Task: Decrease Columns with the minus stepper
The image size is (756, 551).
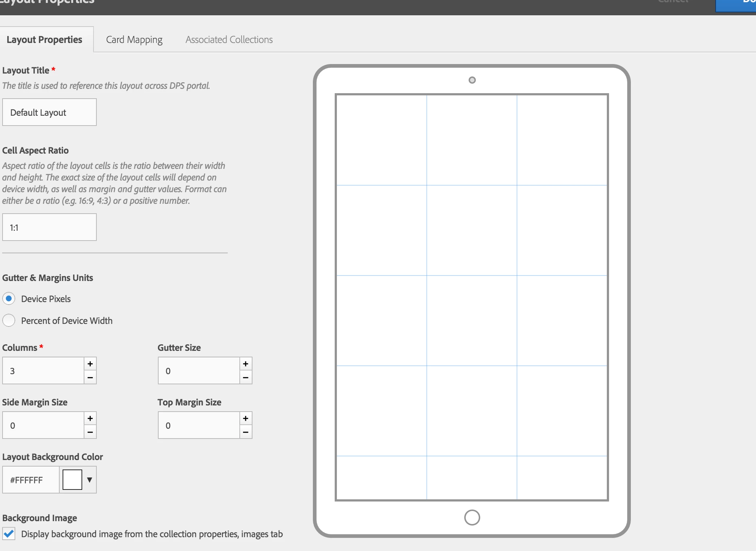Action: 90,377
